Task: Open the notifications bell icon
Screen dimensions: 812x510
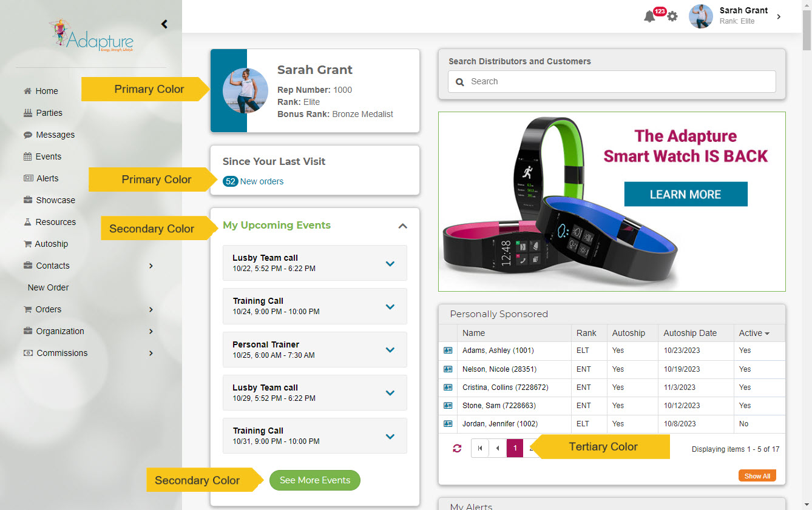Action: [649, 17]
